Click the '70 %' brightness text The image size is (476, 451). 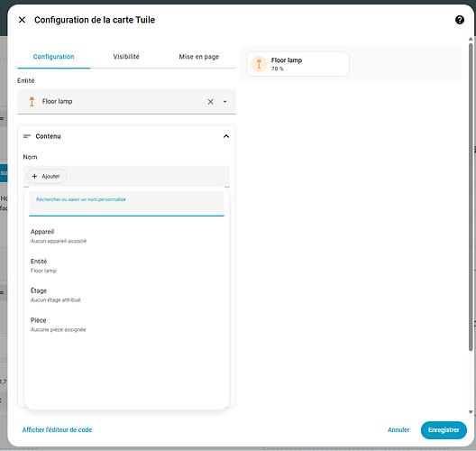pos(277,69)
